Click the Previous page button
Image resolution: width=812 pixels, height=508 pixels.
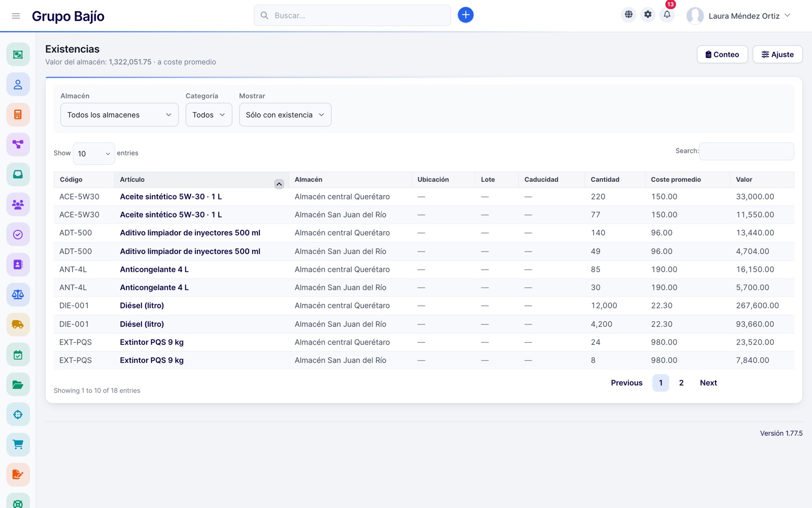click(627, 383)
